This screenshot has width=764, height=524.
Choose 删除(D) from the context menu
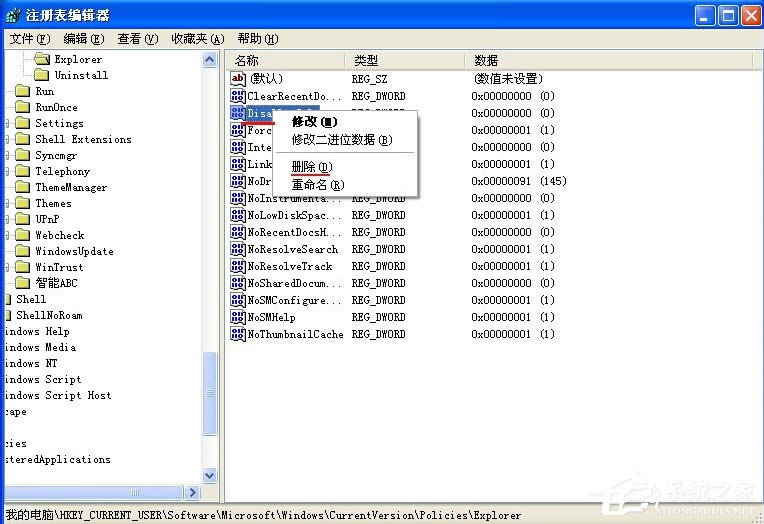[x=311, y=166]
